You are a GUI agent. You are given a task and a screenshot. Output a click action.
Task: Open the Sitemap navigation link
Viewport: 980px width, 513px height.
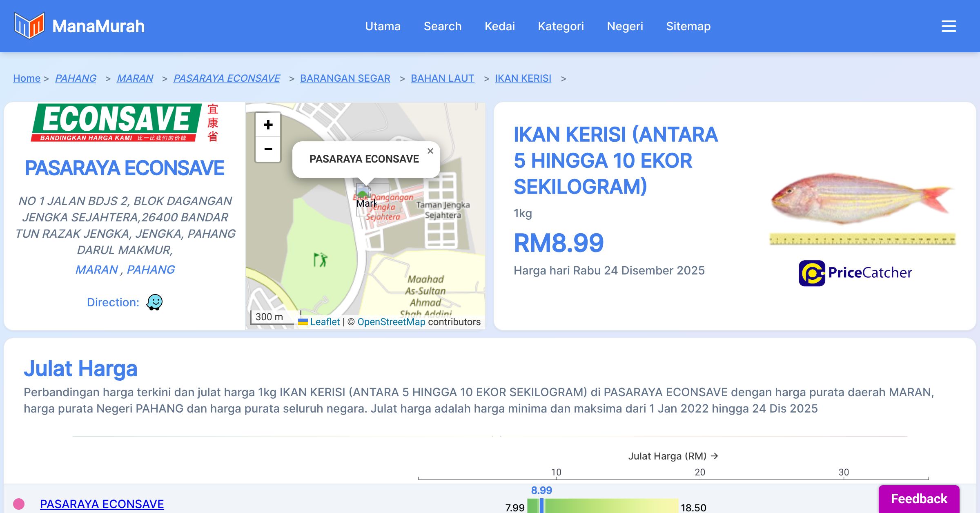(688, 26)
